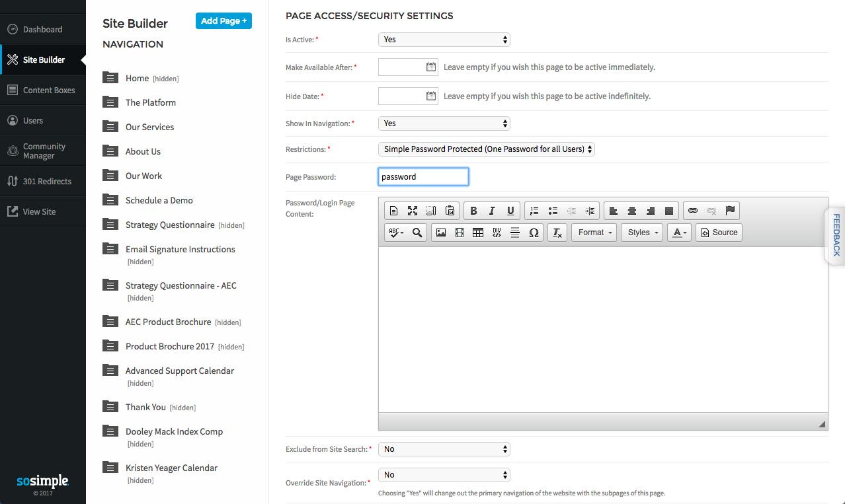Open the Is Active dropdown
The height and width of the screenshot is (504, 845).
(444, 40)
